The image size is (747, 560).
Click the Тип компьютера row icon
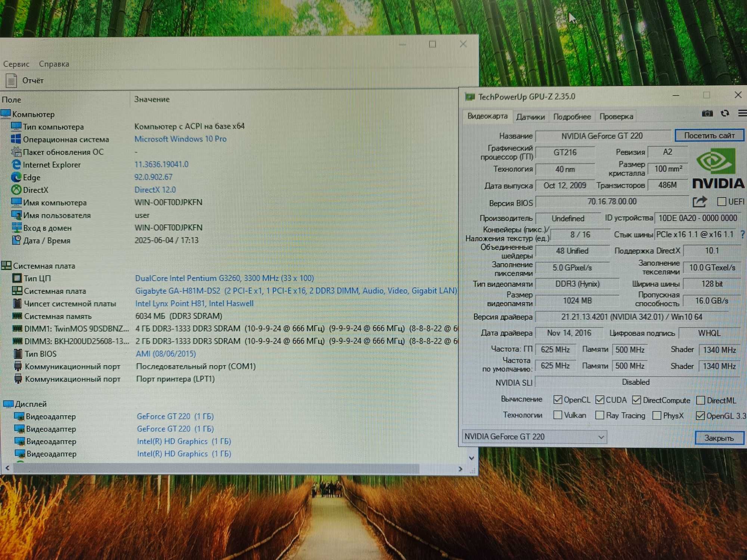[16, 127]
